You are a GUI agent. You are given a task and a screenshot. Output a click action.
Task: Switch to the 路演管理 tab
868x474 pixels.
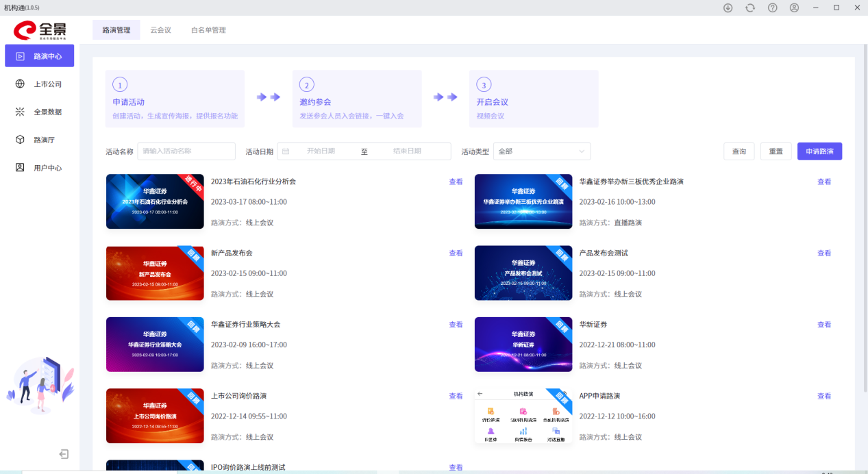(116, 30)
